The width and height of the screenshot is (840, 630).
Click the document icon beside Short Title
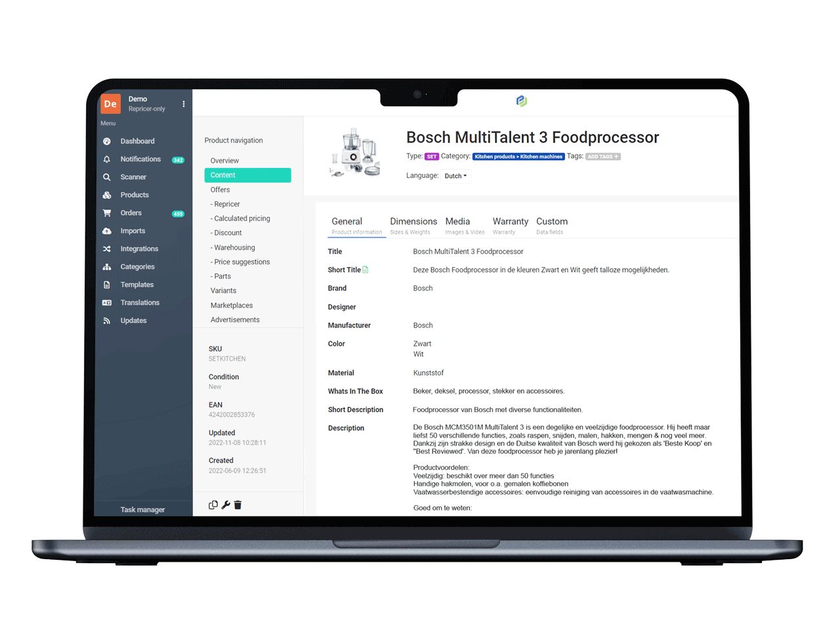click(366, 270)
